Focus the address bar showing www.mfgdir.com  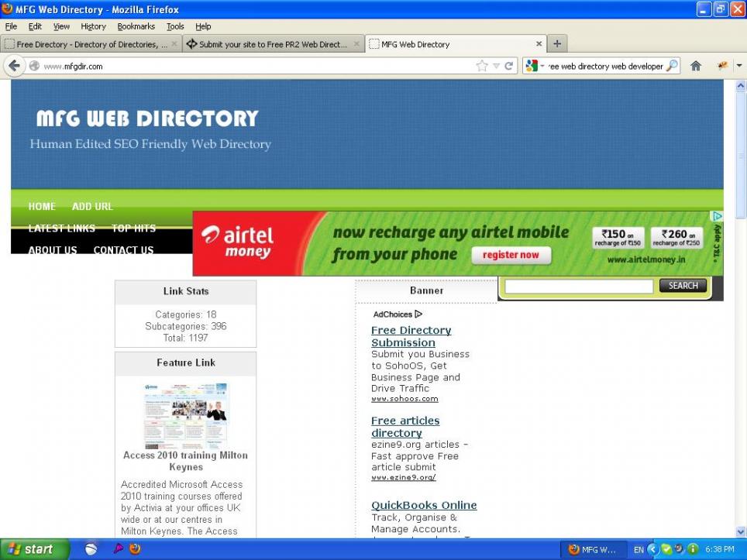tap(257, 66)
